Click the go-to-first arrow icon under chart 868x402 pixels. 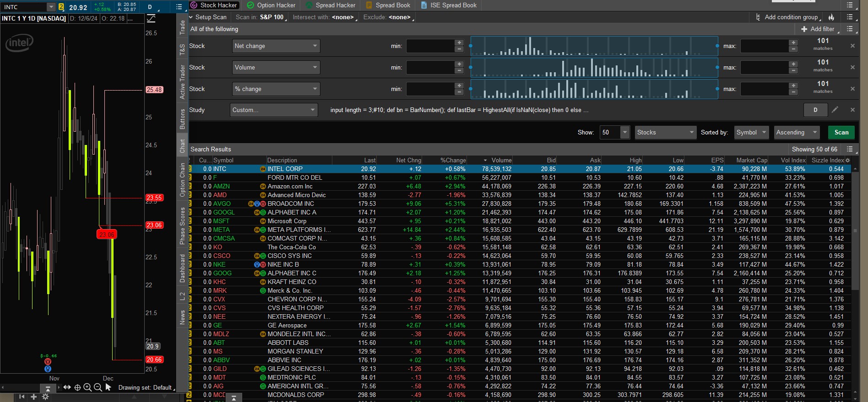(22, 397)
